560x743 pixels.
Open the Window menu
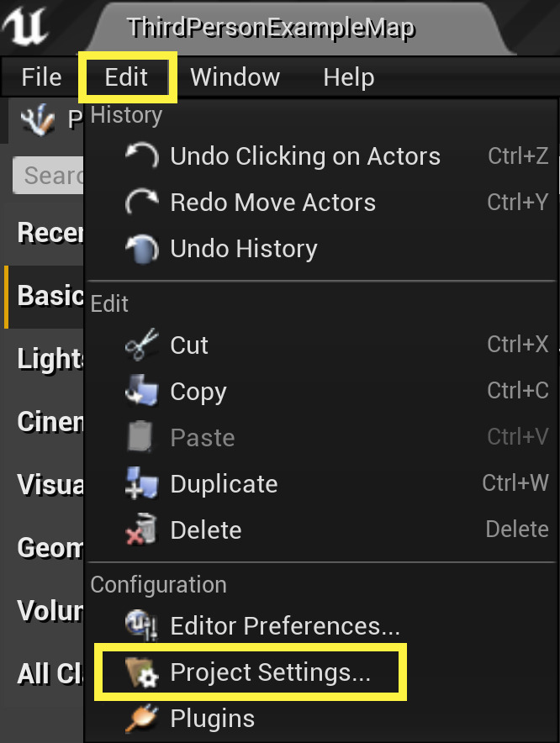pos(235,77)
